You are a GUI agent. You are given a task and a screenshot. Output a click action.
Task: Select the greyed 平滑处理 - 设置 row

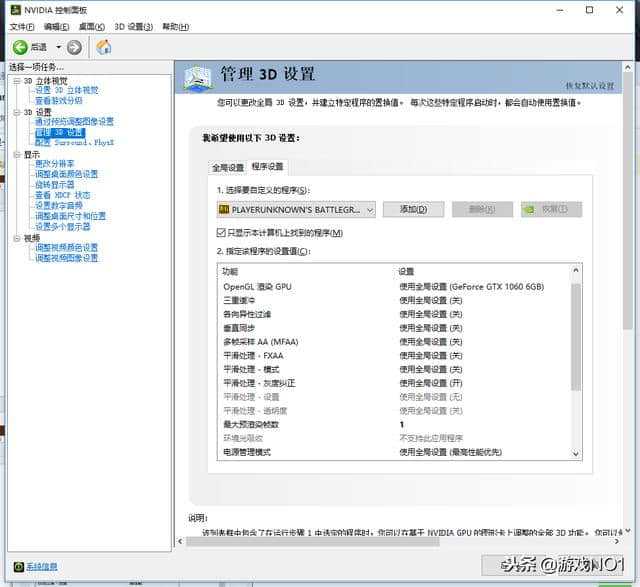pos(394,397)
